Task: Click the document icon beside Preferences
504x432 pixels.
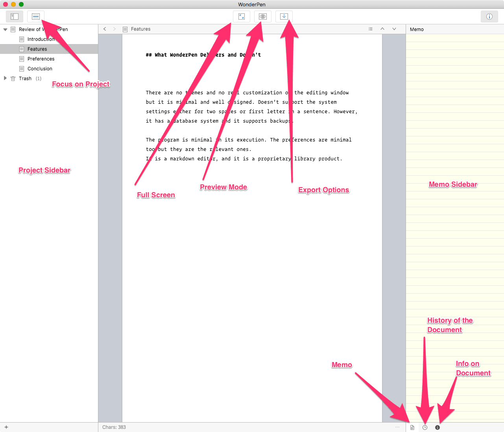Action: [22, 59]
